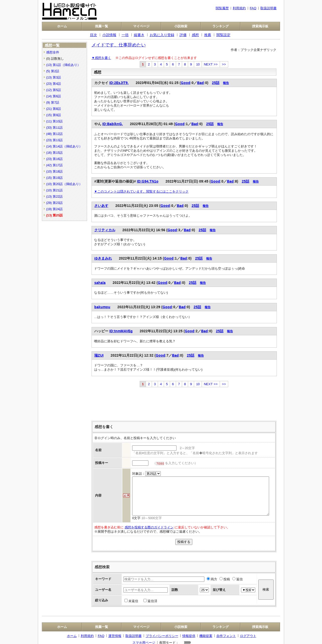This screenshot has width=322, height=644.
Task: Expand the hidden comment by #運対
Action: (x=141, y=191)
